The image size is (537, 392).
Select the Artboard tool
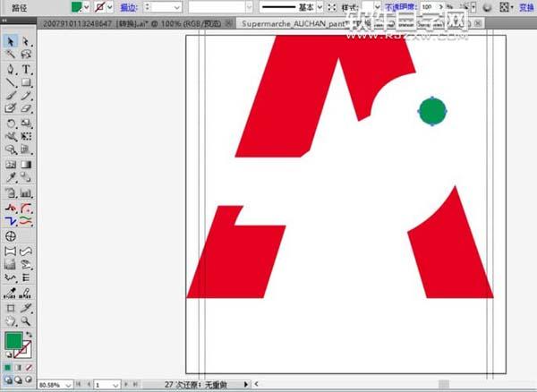(x=10, y=308)
